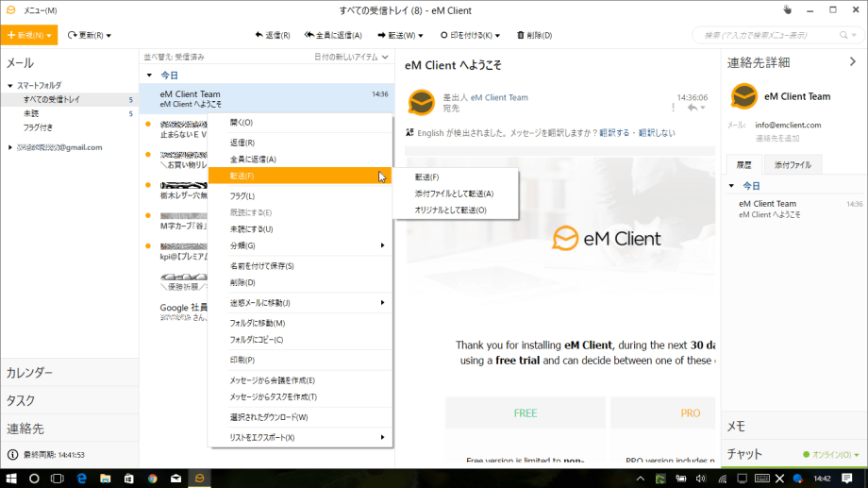Open the Windows Start menu

click(x=11, y=478)
